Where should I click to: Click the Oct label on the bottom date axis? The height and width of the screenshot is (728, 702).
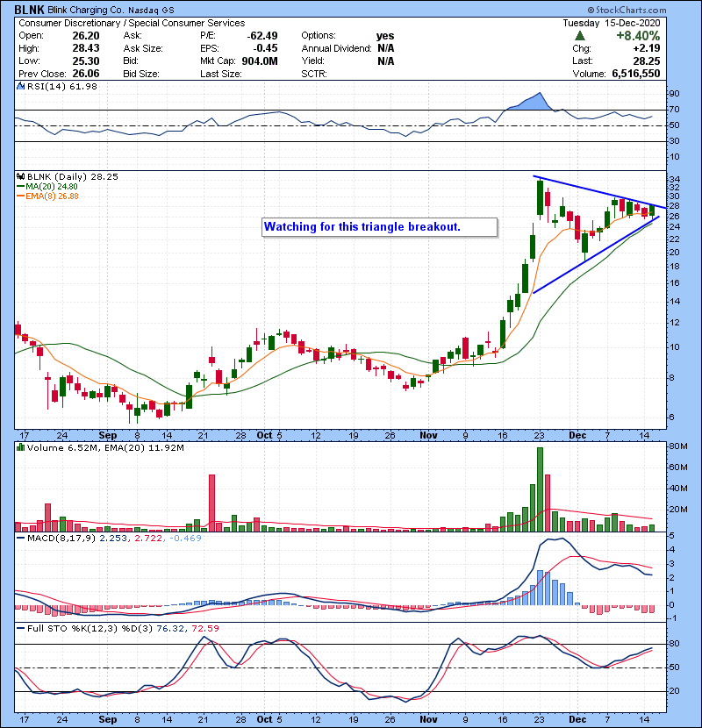point(264,719)
